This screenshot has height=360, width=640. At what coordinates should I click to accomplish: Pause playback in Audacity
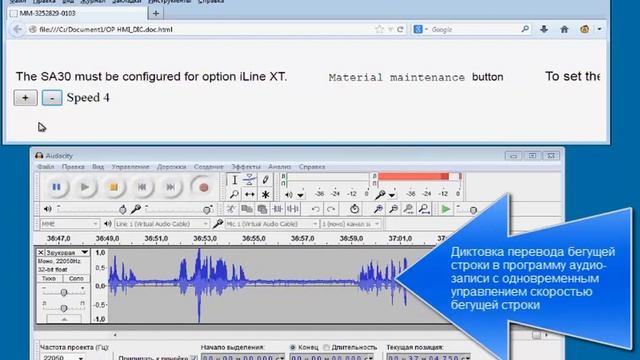56,187
